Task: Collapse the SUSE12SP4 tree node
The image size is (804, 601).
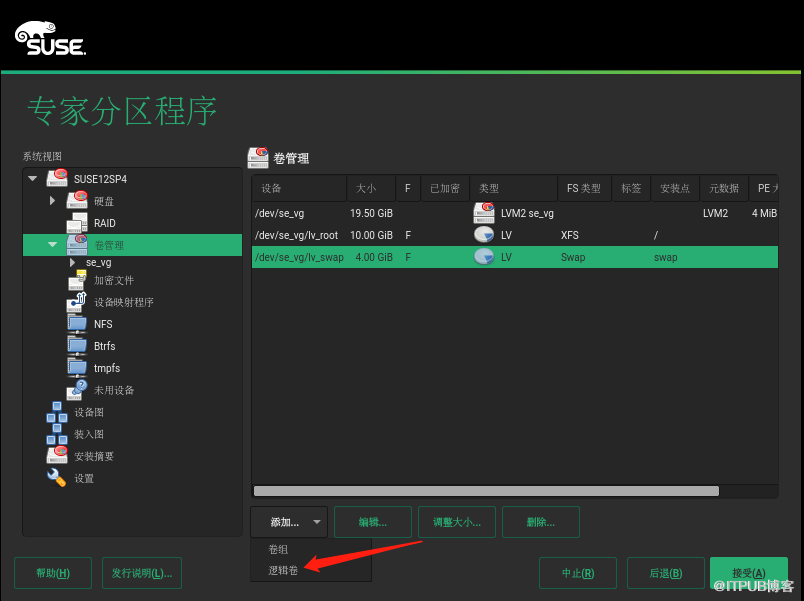Action: (x=32, y=178)
